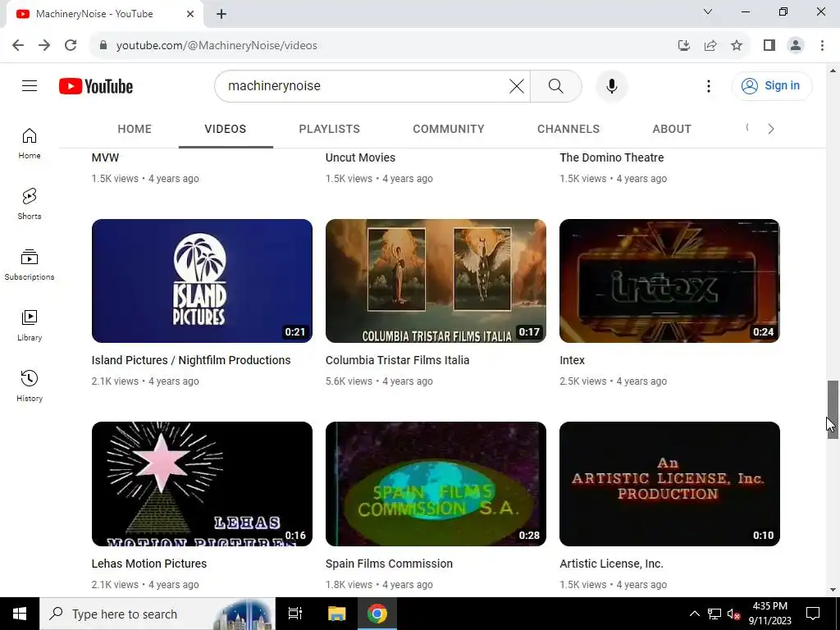The height and width of the screenshot is (630, 840).
Task: Select the VIDEOS channel tab
Action: (x=225, y=129)
